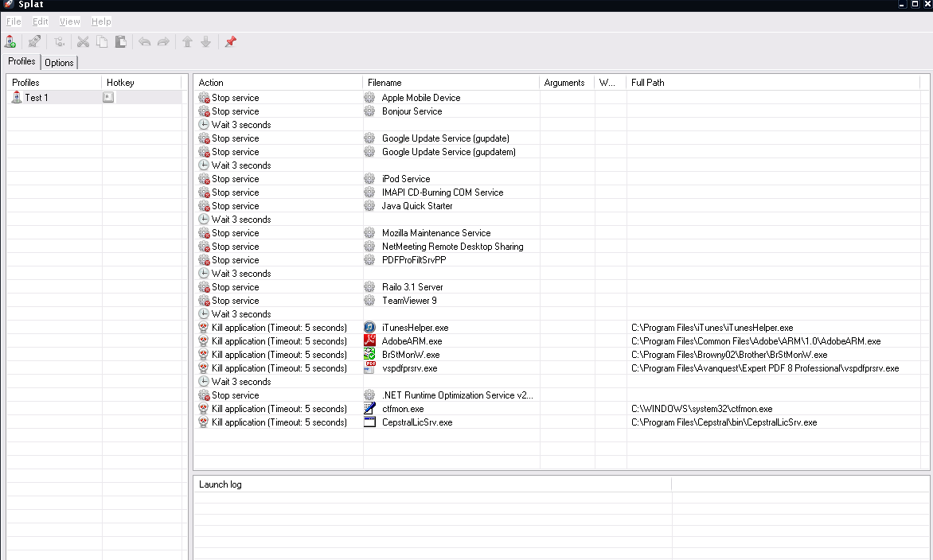Image resolution: width=933 pixels, height=560 pixels.
Task: Select the Test 1 profile
Action: (36, 98)
